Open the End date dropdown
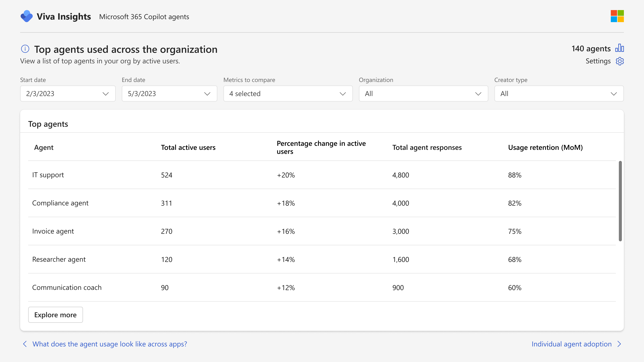The width and height of the screenshot is (644, 362). click(x=170, y=94)
